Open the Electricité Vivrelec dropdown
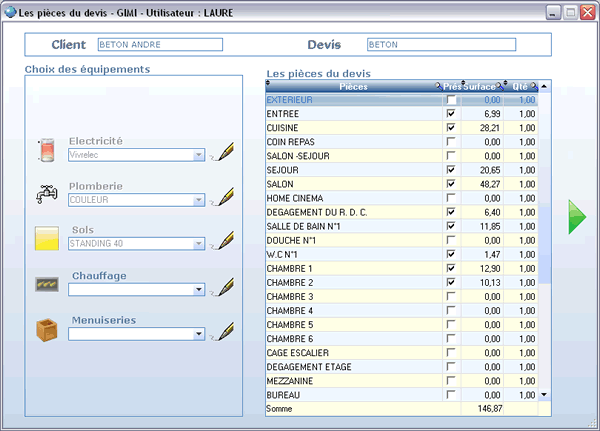Viewport: 600px width, 431px height. click(199, 155)
